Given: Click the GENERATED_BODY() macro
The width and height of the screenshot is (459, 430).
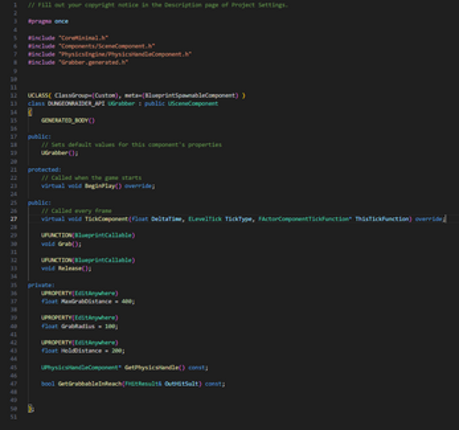Looking at the screenshot, I should click(x=68, y=120).
